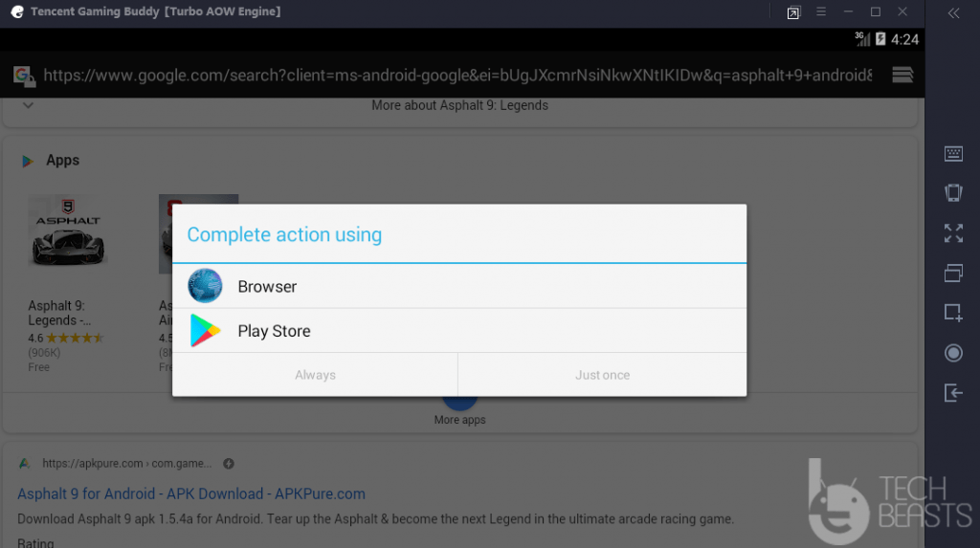Click the APKPure favicon icon
This screenshot has width=980, height=548.
coord(24,464)
